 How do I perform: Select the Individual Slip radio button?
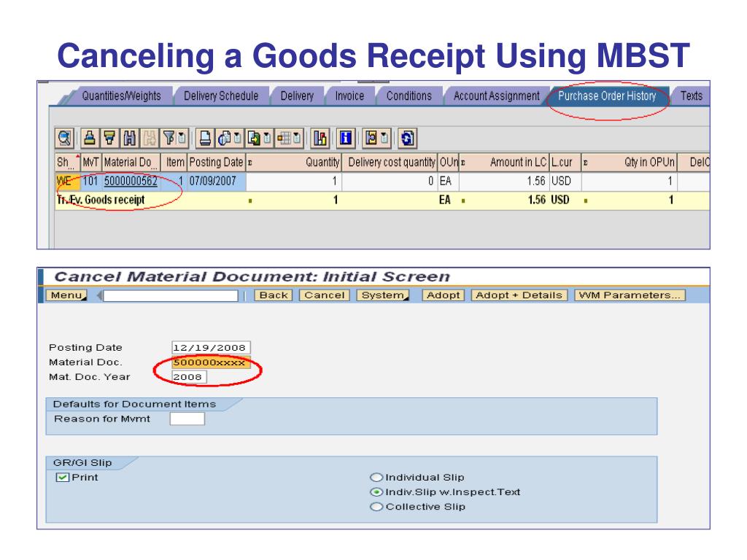pos(376,477)
